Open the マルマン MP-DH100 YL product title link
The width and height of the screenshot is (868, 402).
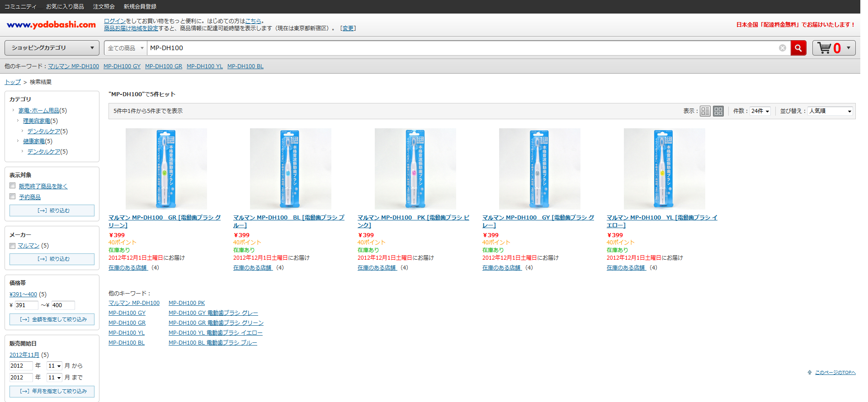click(x=662, y=221)
